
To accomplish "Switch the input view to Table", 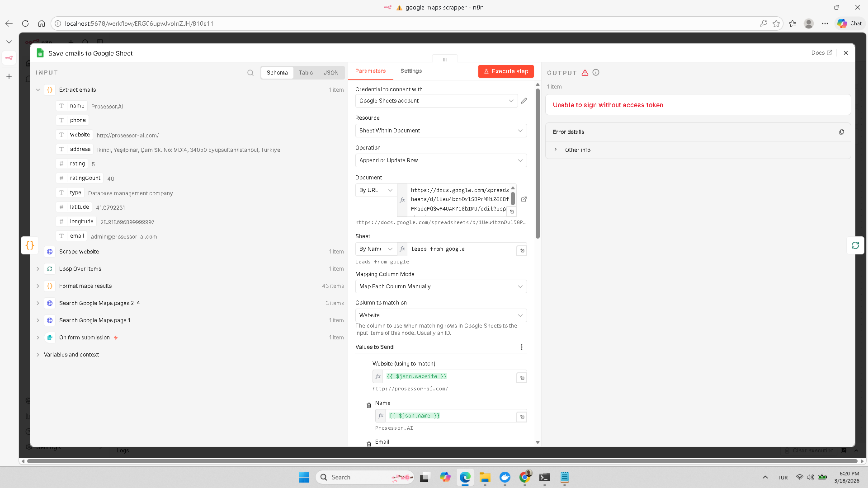I will 306,73.
